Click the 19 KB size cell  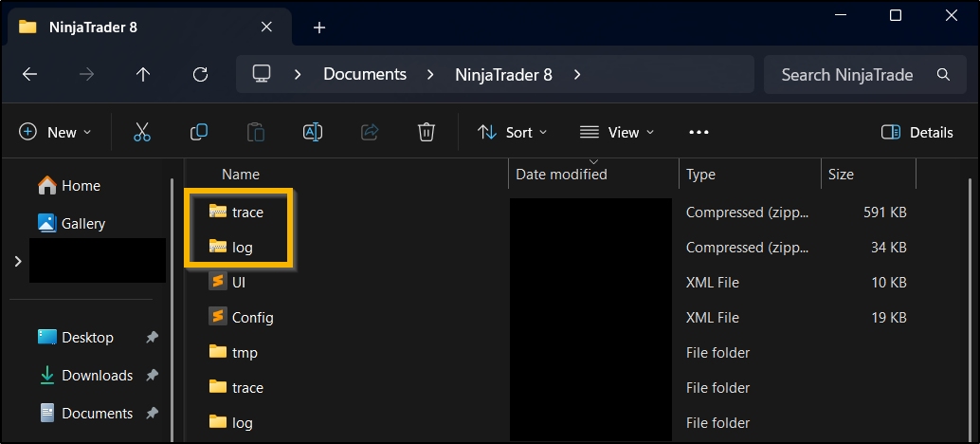tap(889, 318)
